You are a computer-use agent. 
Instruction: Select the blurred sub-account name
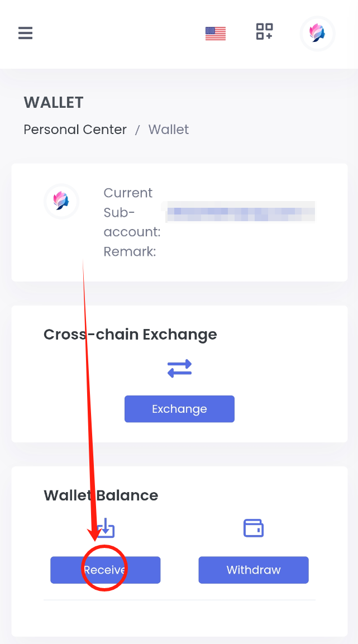[240, 212]
